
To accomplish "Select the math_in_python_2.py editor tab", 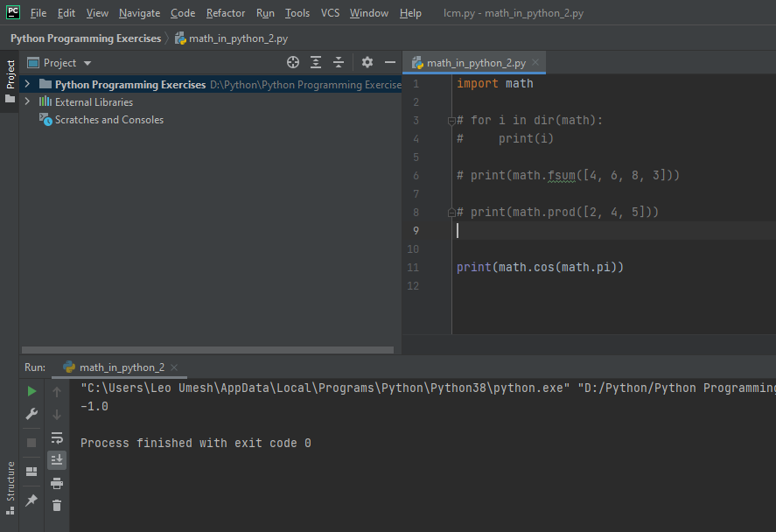I will click(x=476, y=63).
